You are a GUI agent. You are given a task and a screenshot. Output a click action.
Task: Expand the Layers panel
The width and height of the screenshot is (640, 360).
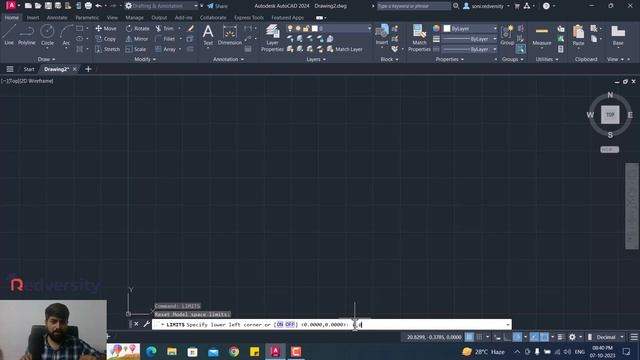(316, 59)
